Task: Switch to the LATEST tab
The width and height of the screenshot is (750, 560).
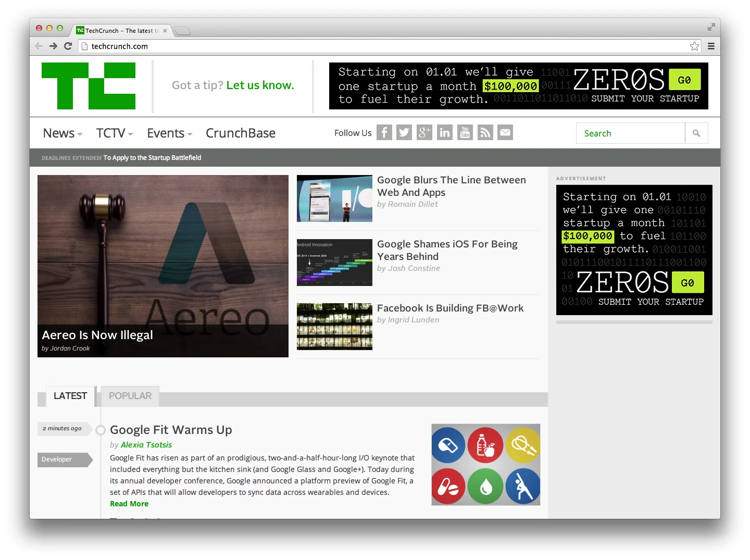Action: pos(70,396)
